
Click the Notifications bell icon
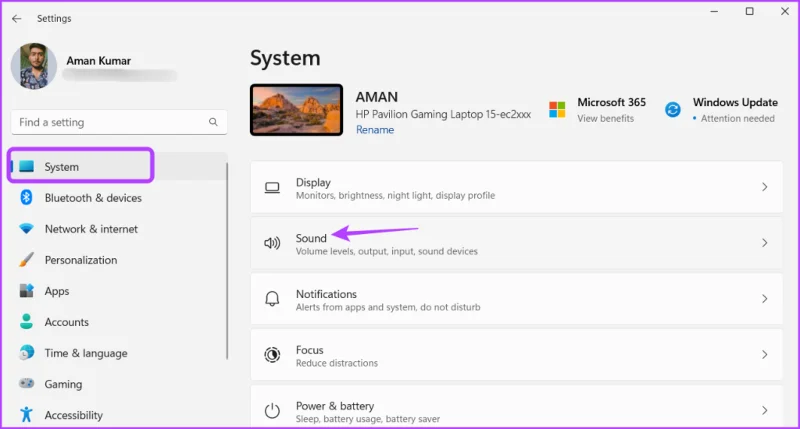272,299
